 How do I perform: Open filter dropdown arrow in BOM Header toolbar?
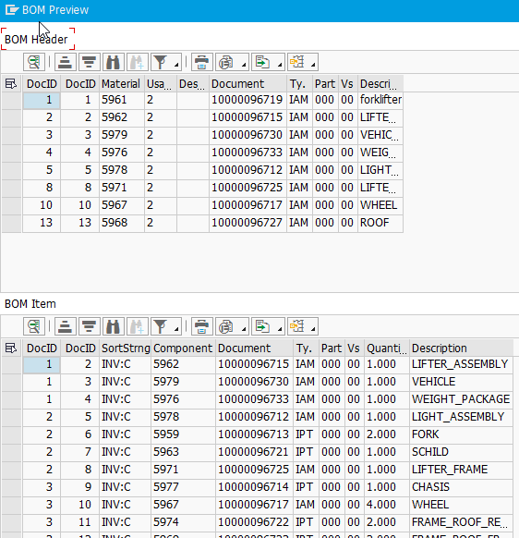[x=176, y=64]
